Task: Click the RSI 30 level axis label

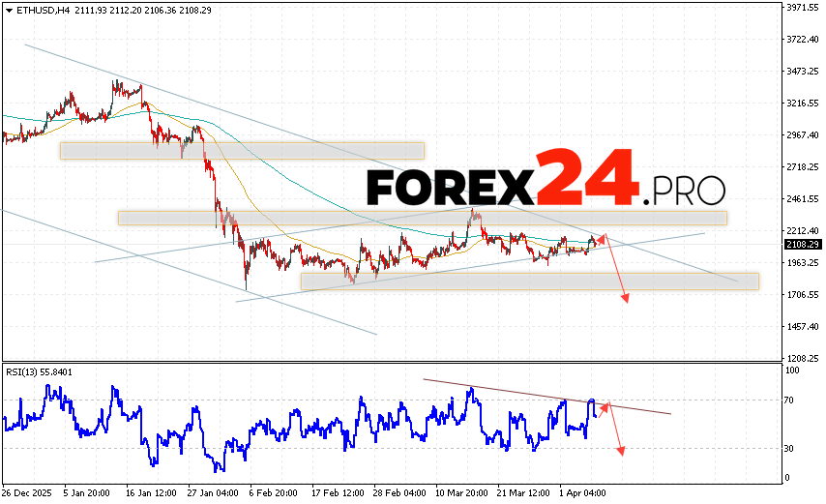Action: coord(790,448)
